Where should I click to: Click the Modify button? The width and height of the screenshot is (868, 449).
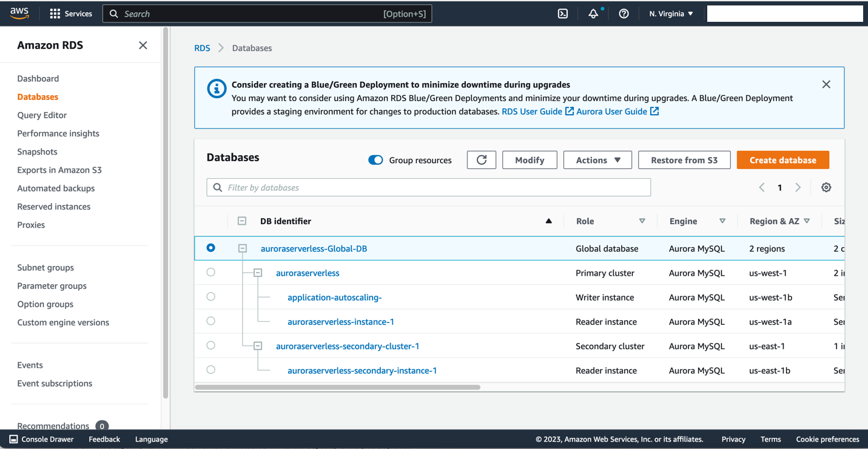click(x=530, y=160)
